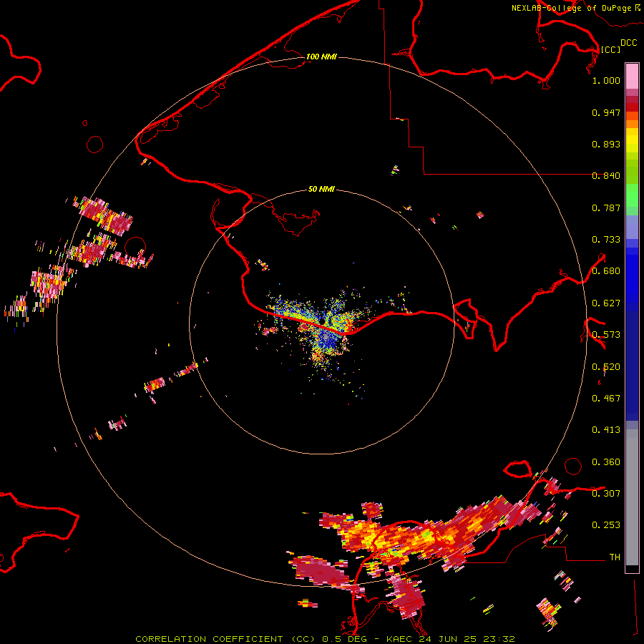Select the 1.000 scale value

pyautogui.click(x=606, y=80)
